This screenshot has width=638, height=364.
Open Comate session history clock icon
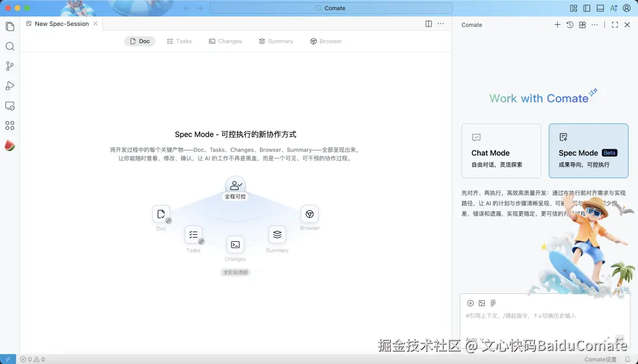click(x=570, y=25)
